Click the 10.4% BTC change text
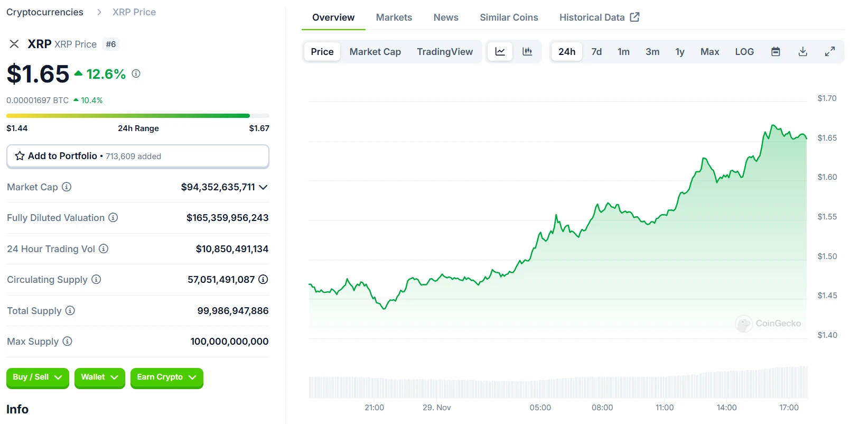Screen dimensions: 868x424 [x=92, y=100]
